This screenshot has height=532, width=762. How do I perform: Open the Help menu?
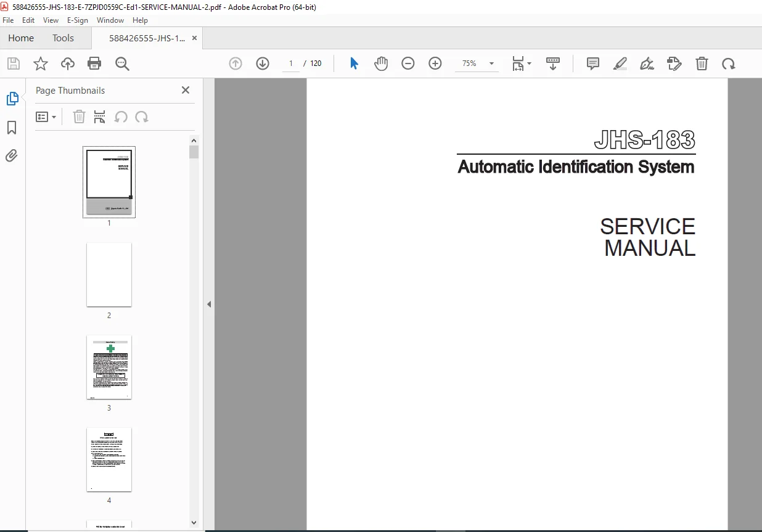[x=141, y=20]
